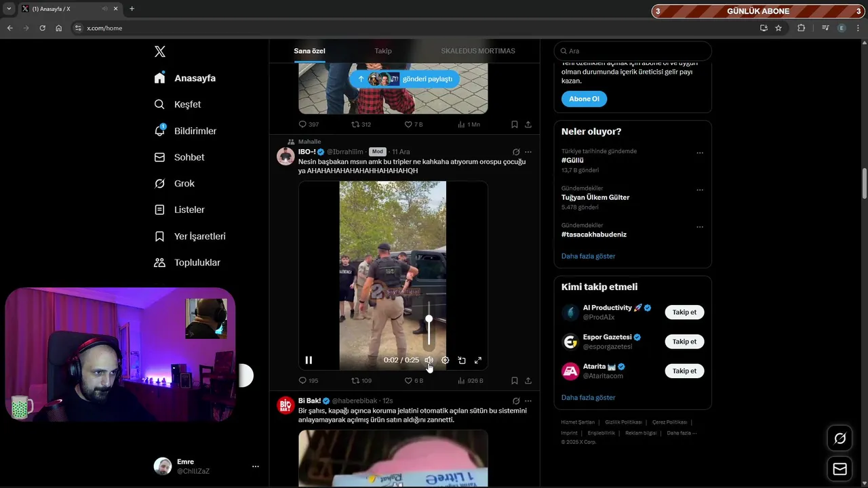Screen dimensions: 868x488
Task: Follow Espor Gazetesi with Takip et
Action: pyautogui.click(x=684, y=342)
